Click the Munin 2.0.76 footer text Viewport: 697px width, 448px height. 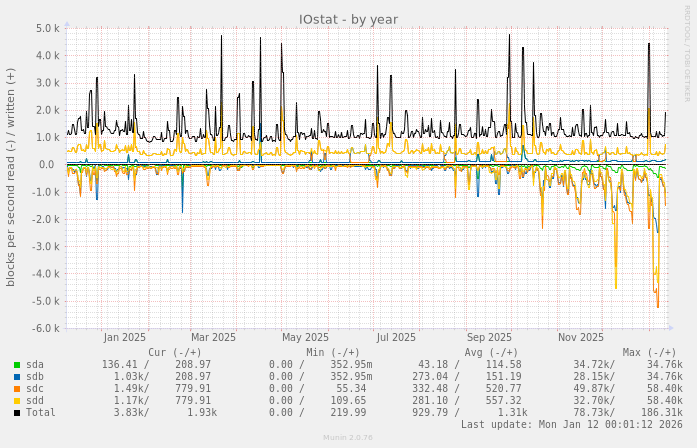pos(348,437)
